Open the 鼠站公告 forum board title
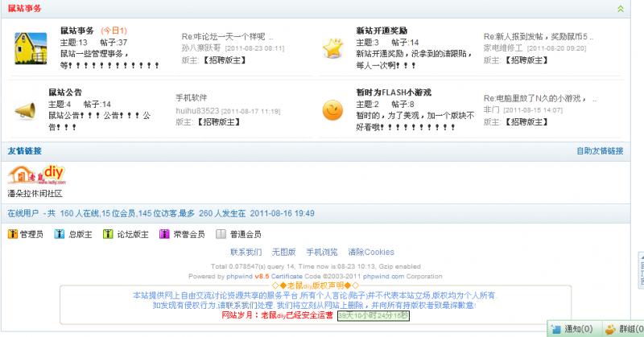The image size is (644, 337). [x=65, y=92]
